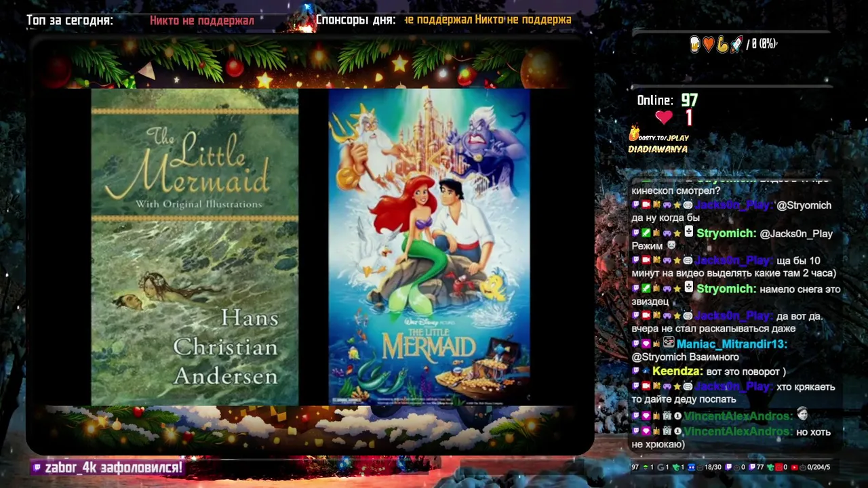The height and width of the screenshot is (488, 868).
Task: Click chat message 'но хоть не хрюкаю)'
Action: (x=731, y=438)
